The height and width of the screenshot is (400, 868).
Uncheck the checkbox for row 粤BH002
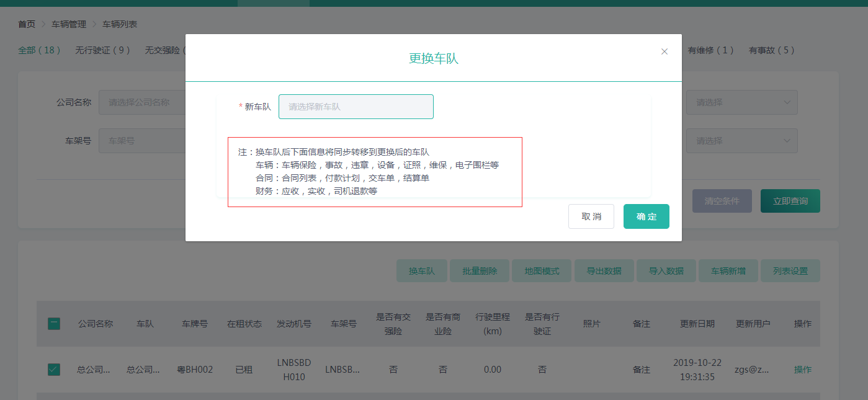[54, 370]
